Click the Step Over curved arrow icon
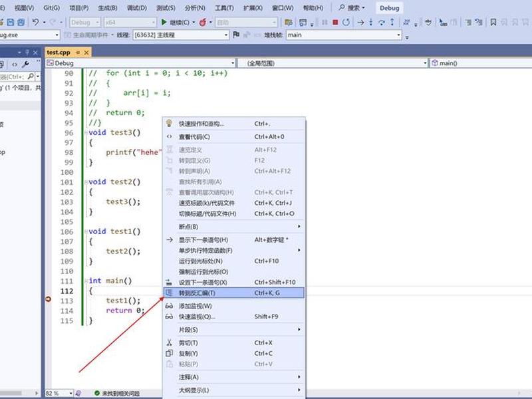This screenshot has width=532, height=399. click(382, 23)
